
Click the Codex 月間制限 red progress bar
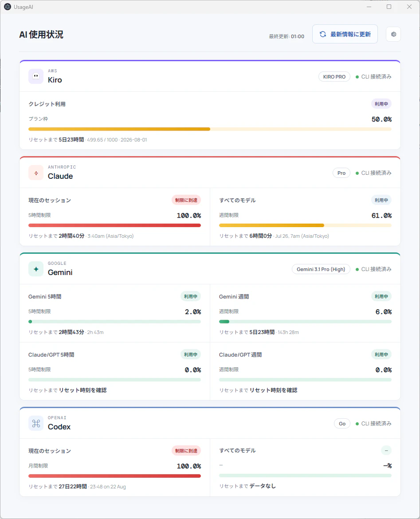114,476
